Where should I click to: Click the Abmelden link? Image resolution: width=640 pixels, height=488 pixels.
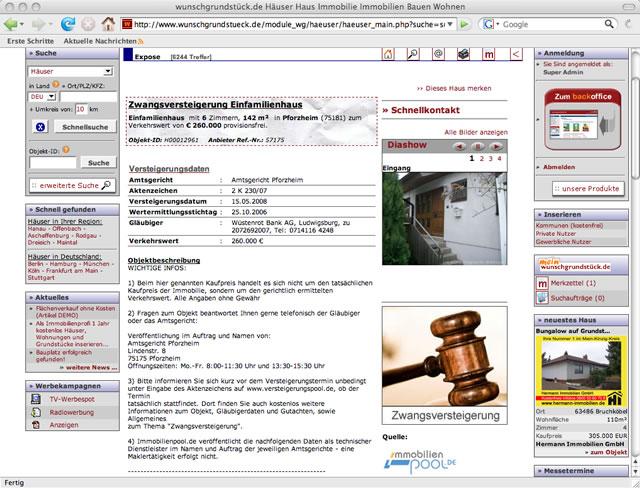click(x=559, y=167)
